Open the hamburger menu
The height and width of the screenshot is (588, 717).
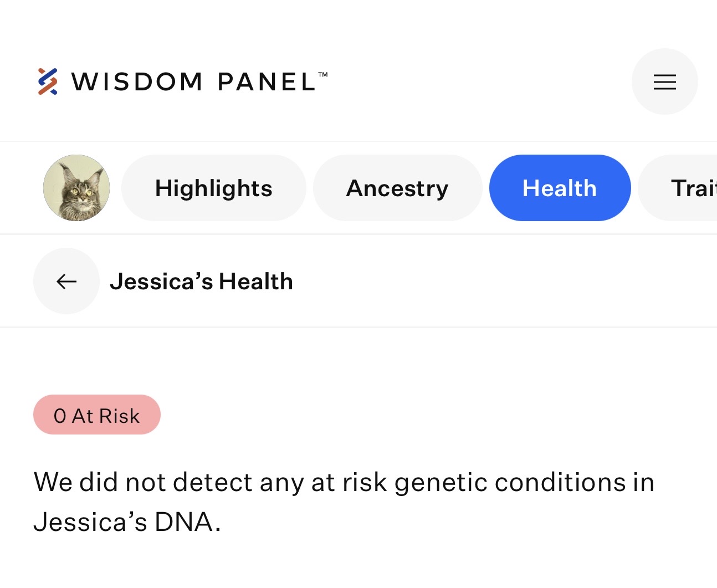(x=664, y=81)
